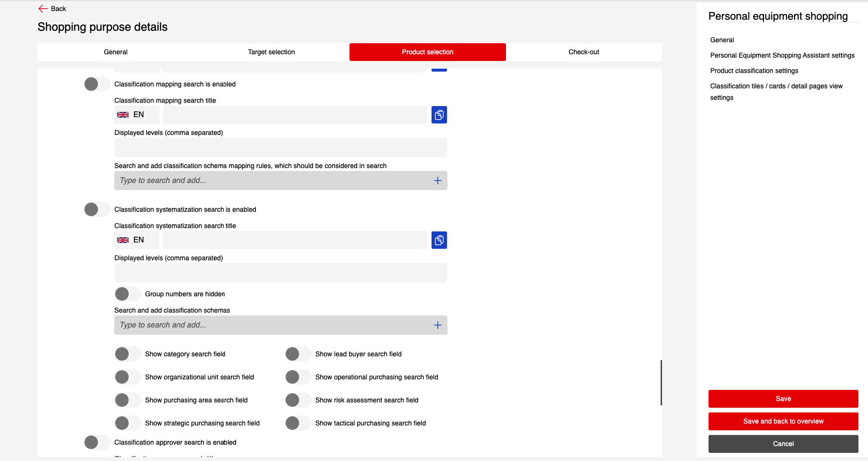Click the Cancel button
The height and width of the screenshot is (461, 868).
coord(783,444)
